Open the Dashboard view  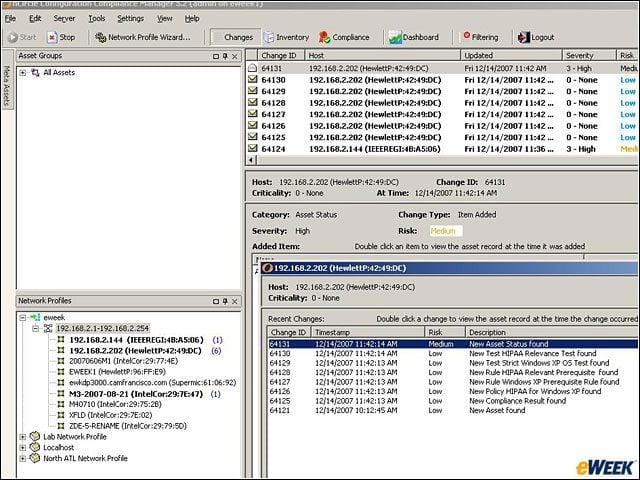414,37
